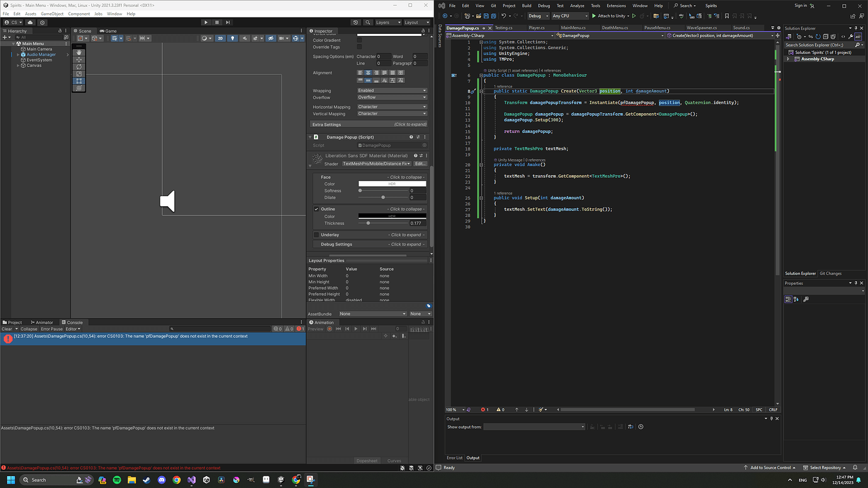Mute scene audio in the Scene view toolbar
Image resolution: width=868 pixels, height=488 pixels.
point(245,38)
